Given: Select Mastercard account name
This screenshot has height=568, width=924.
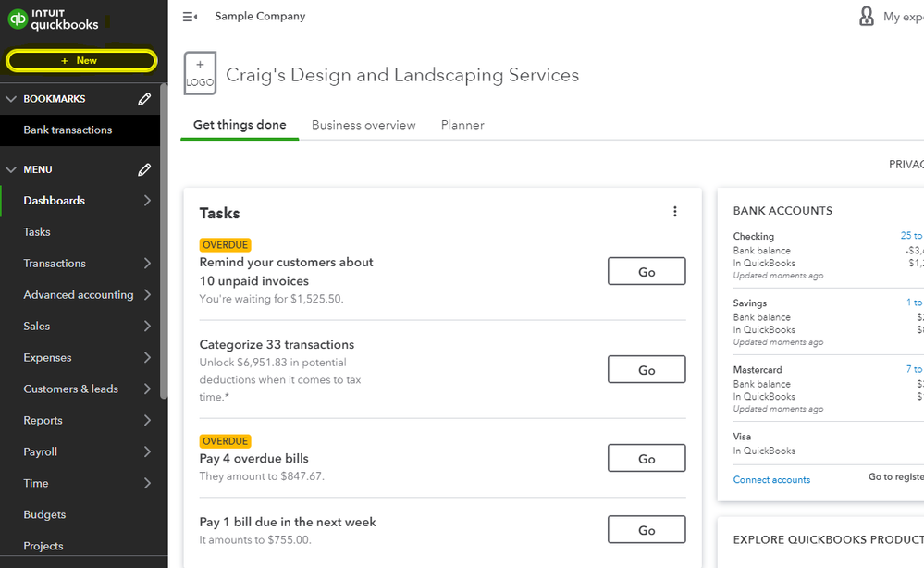Looking at the screenshot, I should click(x=758, y=369).
